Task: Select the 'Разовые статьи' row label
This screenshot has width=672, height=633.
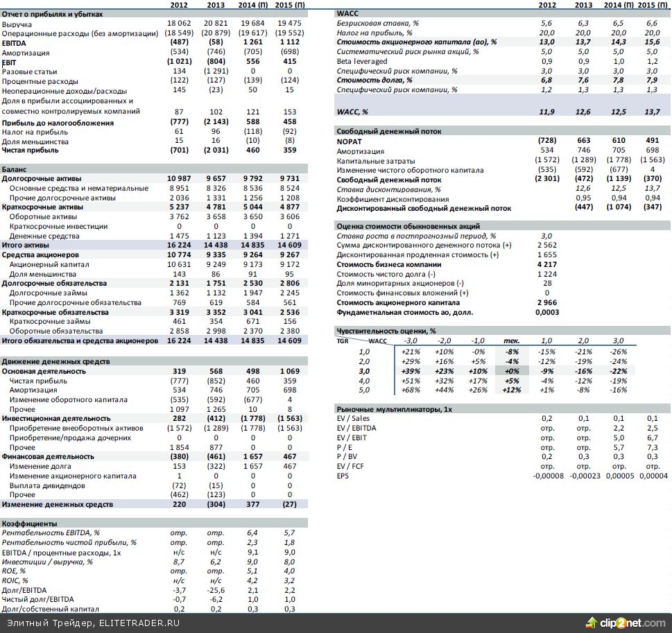Action: pyautogui.click(x=29, y=71)
